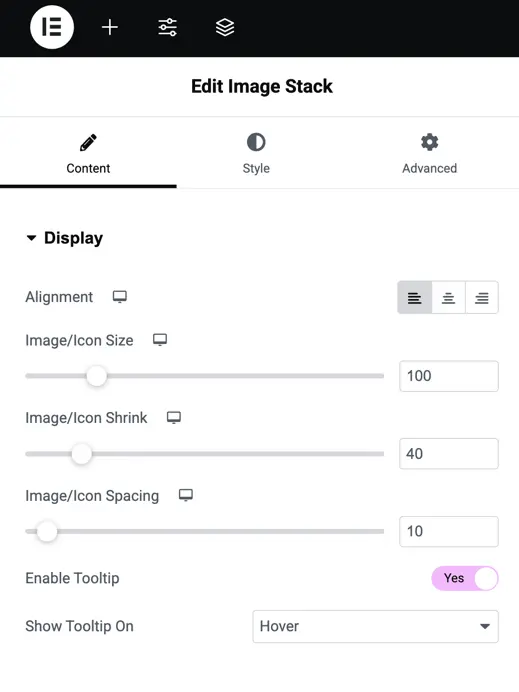
Task: Switch to the Advanced tab
Action: point(429,154)
